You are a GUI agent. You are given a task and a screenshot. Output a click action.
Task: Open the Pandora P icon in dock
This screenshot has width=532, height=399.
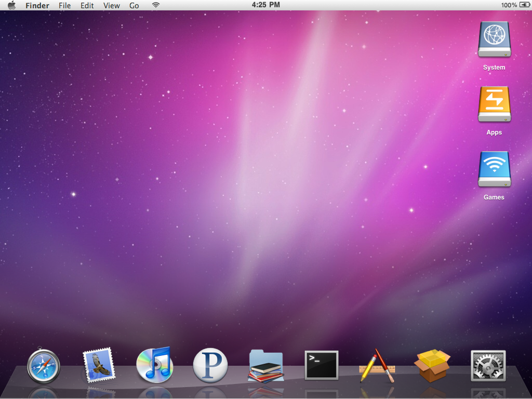(210, 365)
